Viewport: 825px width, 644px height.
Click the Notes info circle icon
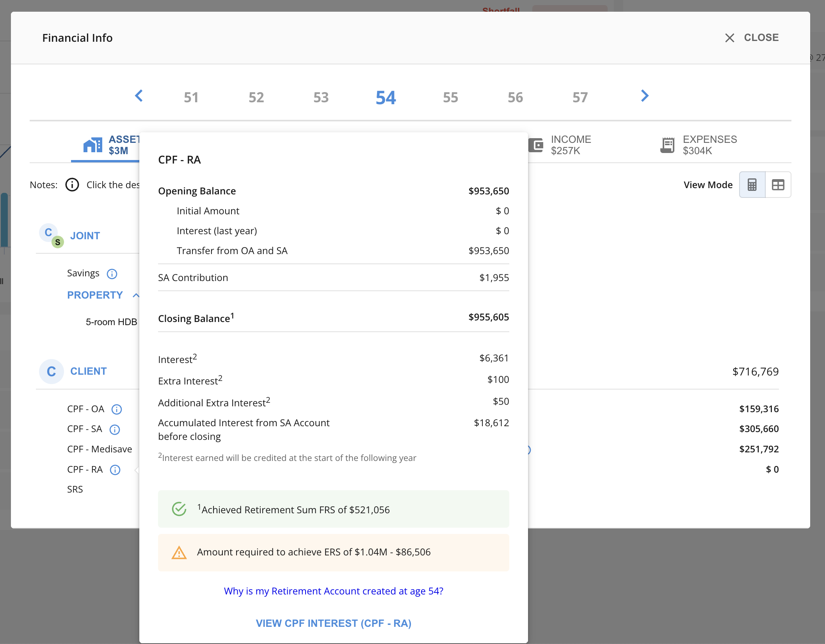tap(72, 185)
